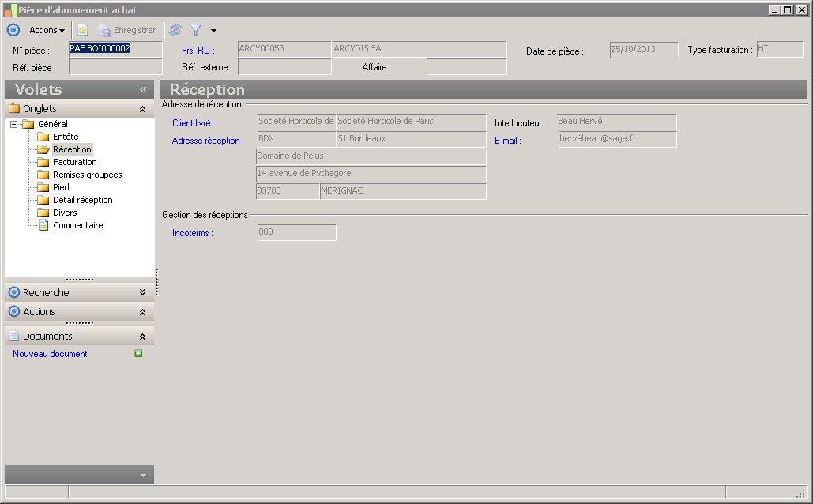This screenshot has height=504, width=813.
Task: Click the Détail réception folder icon
Action: click(x=43, y=200)
